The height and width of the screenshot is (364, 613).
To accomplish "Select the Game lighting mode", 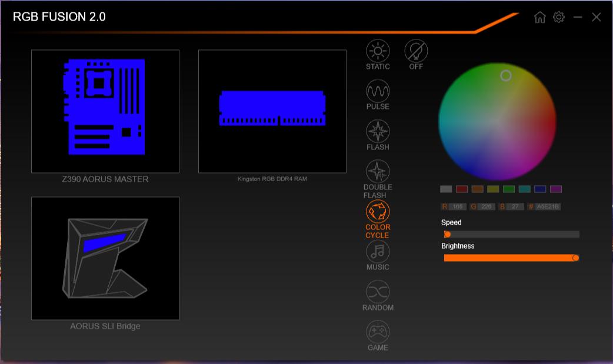I will 378,332.
